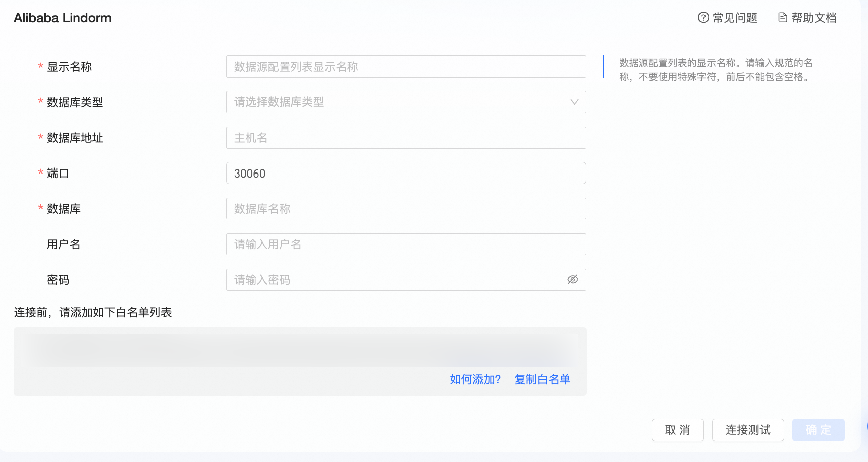Click the 数据库名称 input field
Image resolution: width=868 pixels, height=462 pixels.
pos(406,209)
